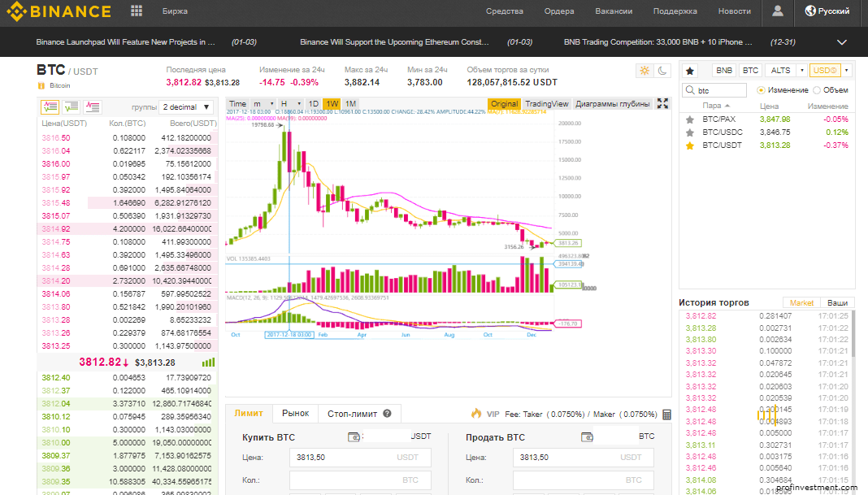Open the ALTS markets dropdown arrow
Screen dimensions: 868x495
point(801,71)
